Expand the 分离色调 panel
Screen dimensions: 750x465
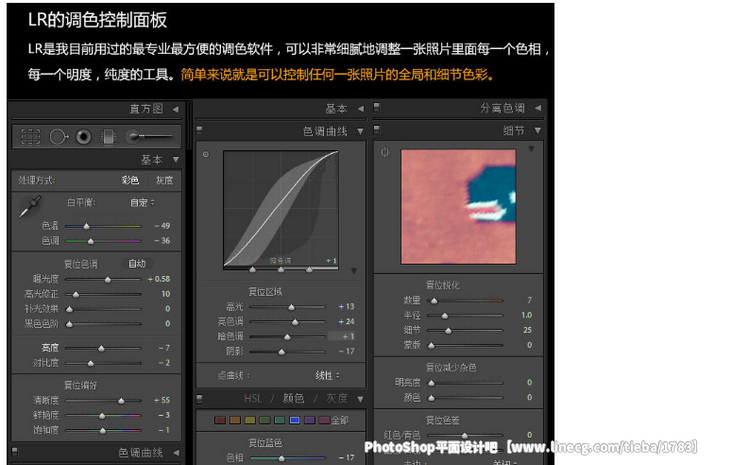tap(538, 108)
